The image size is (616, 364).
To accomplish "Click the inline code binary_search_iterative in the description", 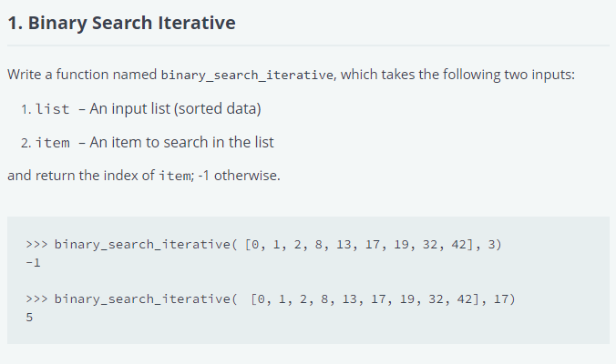I will tap(246, 75).
